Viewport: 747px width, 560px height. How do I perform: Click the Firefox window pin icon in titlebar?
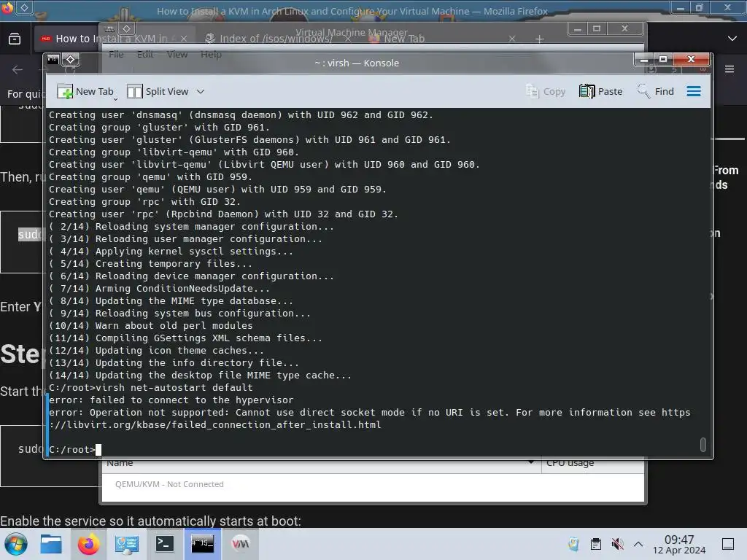pos(24,7)
